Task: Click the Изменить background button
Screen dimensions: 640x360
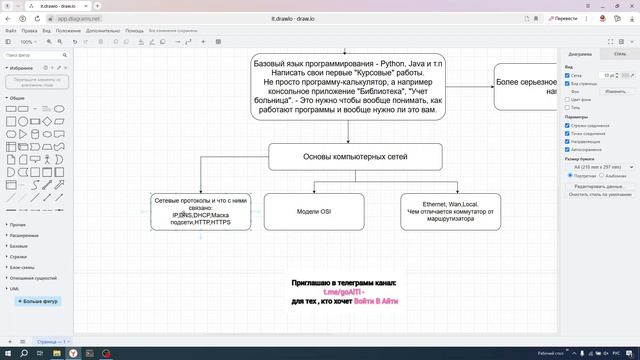Action: click(616, 92)
